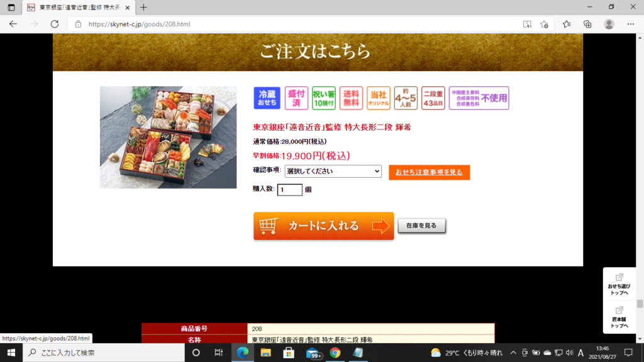Open the browser profile avatar

(609, 25)
